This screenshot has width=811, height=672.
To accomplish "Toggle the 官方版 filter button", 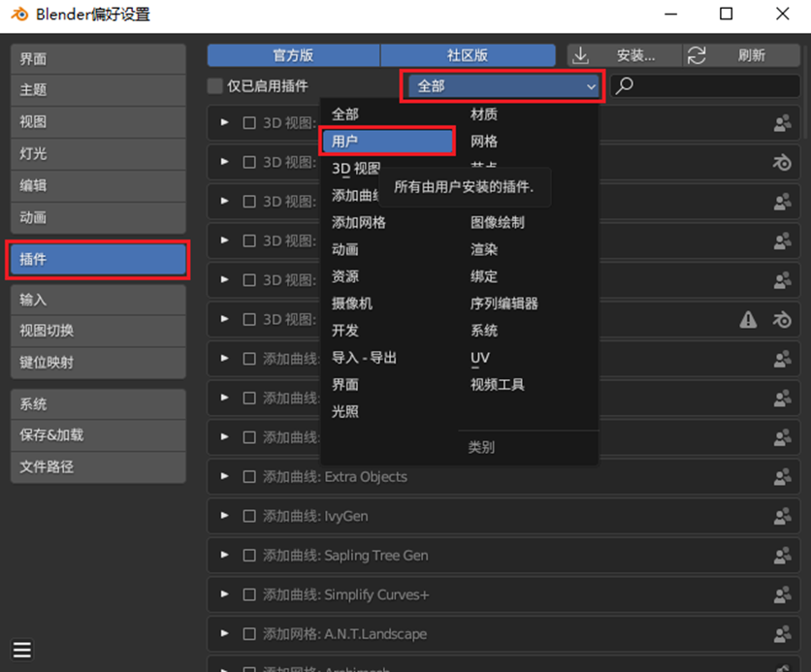I will (x=293, y=55).
